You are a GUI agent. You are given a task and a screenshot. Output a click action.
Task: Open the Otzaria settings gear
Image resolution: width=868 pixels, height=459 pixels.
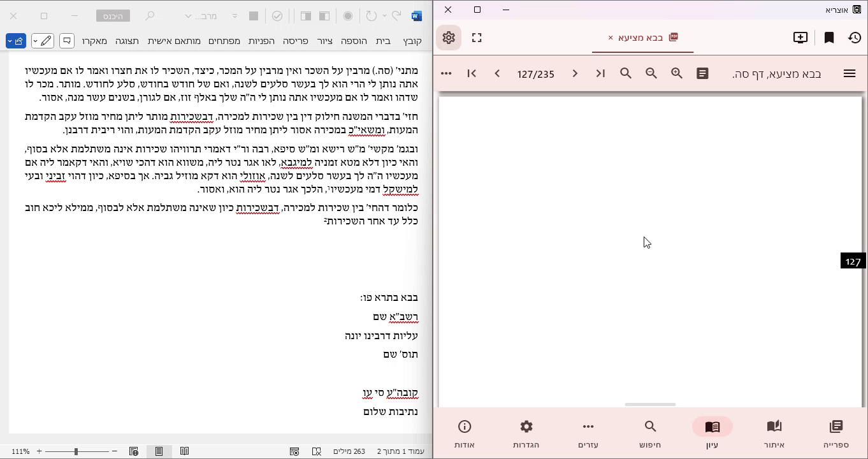click(448, 38)
